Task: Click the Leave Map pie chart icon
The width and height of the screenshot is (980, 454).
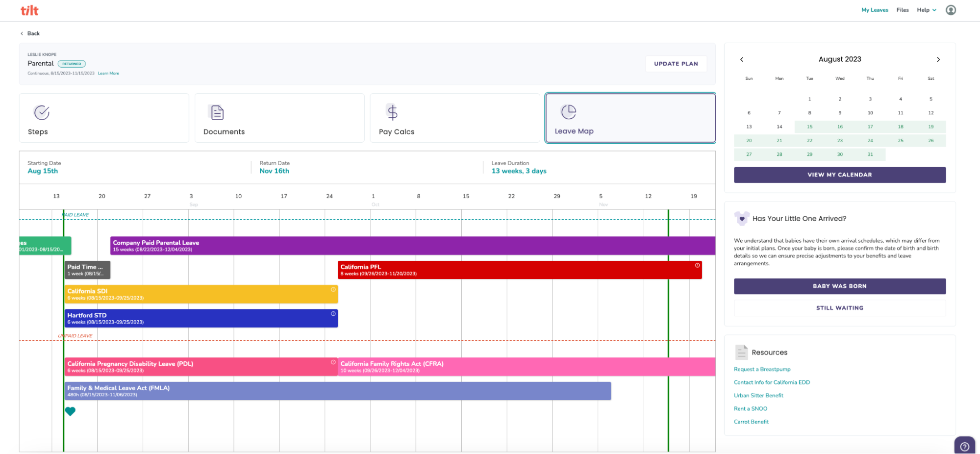Action: click(x=569, y=111)
